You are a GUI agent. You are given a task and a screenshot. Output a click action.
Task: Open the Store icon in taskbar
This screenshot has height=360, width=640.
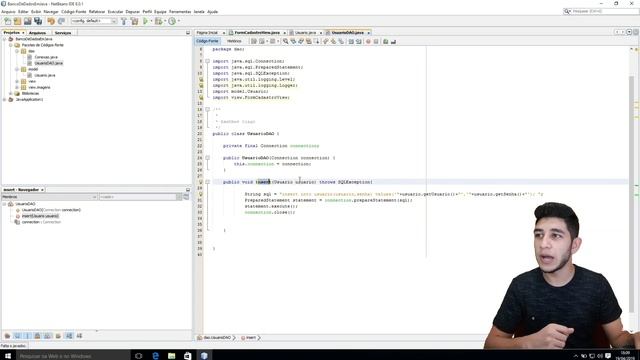pos(187,356)
